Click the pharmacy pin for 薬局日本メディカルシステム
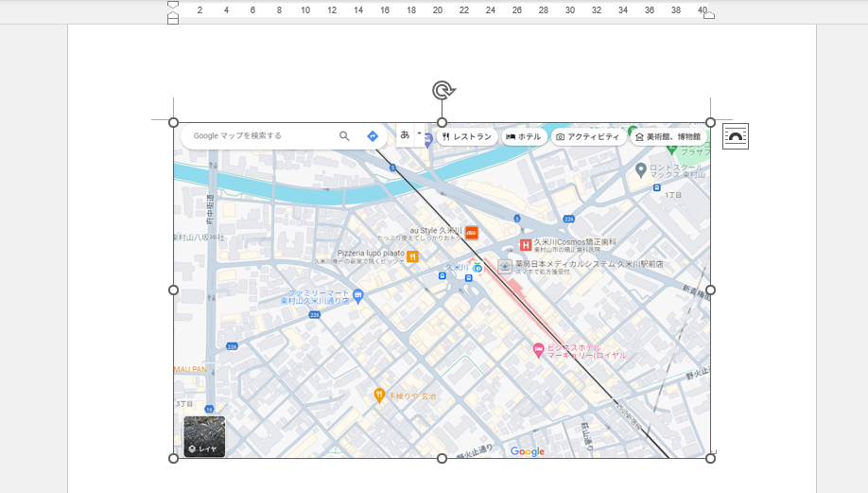This screenshot has width=868, height=493. pos(504,267)
